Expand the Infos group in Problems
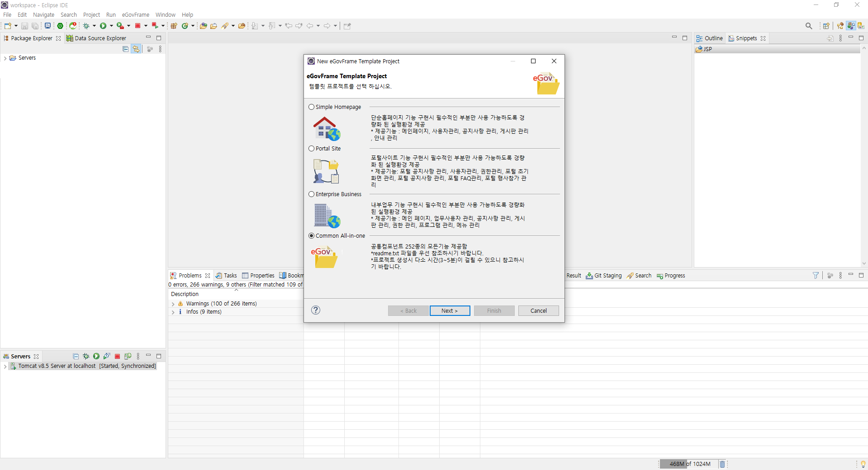The width and height of the screenshot is (868, 470). point(173,312)
